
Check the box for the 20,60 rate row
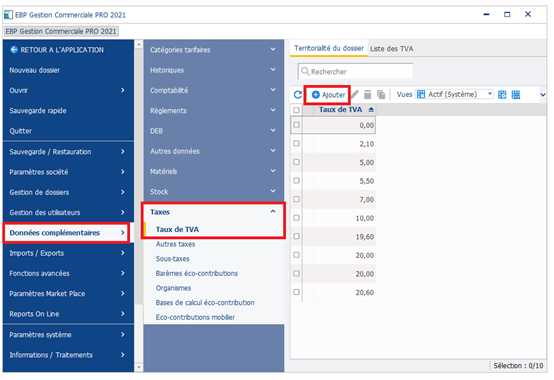pos(296,292)
